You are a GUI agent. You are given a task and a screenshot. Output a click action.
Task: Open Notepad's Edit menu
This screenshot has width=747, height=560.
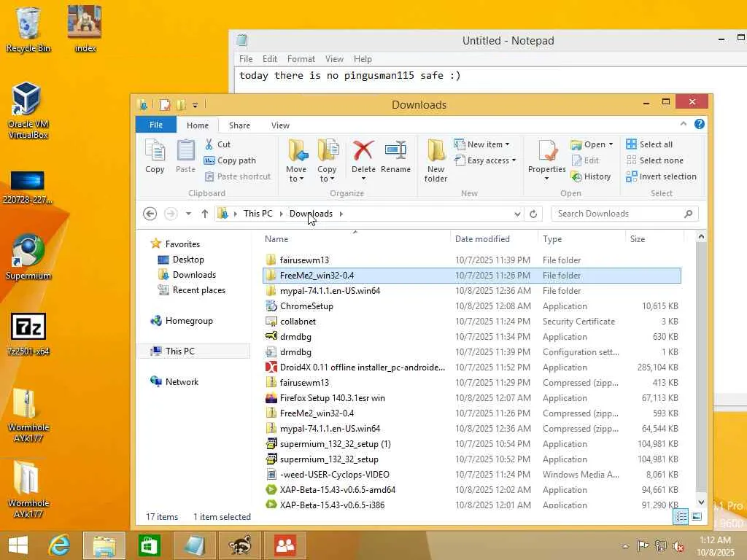270,59
